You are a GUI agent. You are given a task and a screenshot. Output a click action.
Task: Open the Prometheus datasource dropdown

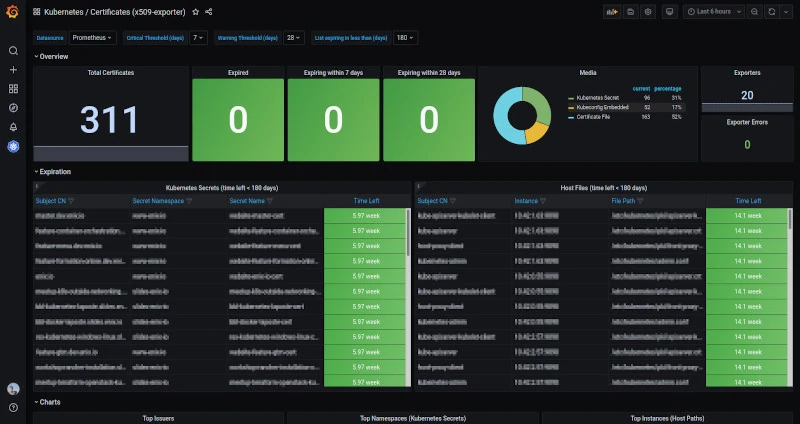click(92, 38)
